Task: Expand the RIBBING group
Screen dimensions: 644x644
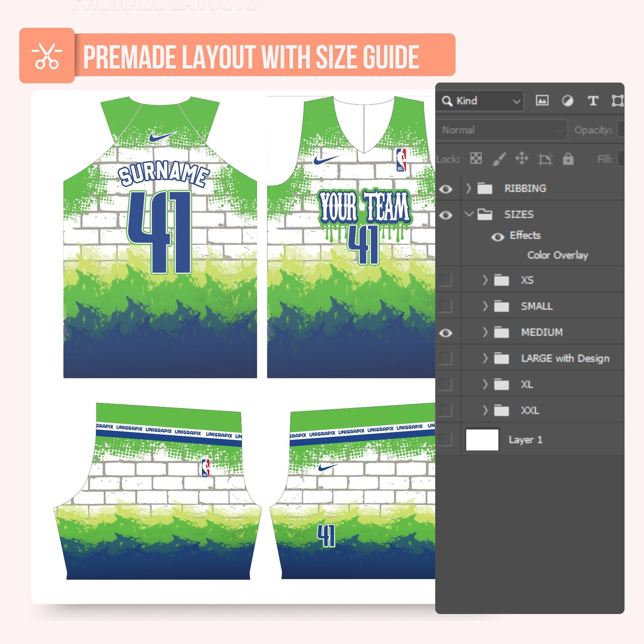Action: (x=468, y=188)
